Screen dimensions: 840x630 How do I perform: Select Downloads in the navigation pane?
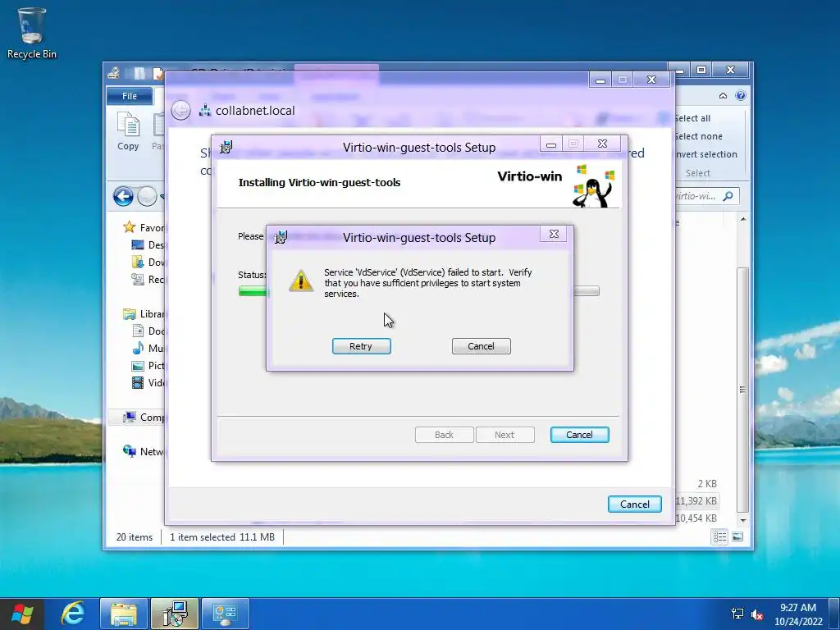pyautogui.click(x=148, y=262)
